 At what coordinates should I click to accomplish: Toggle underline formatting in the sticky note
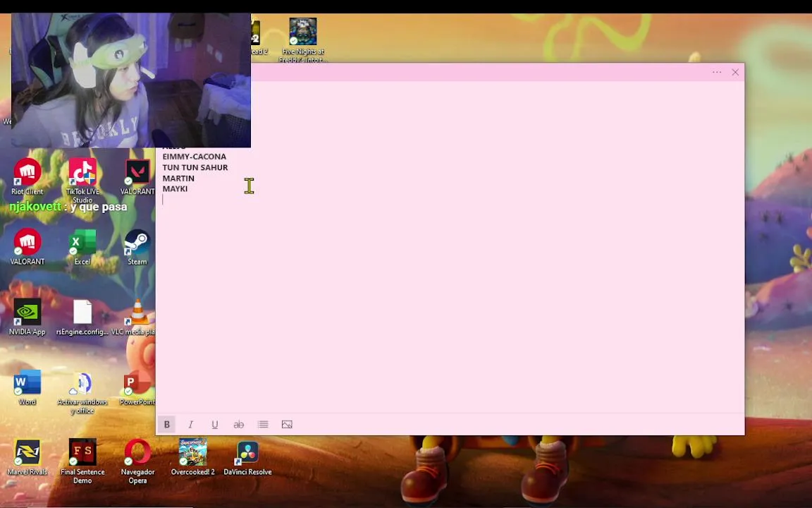point(214,425)
